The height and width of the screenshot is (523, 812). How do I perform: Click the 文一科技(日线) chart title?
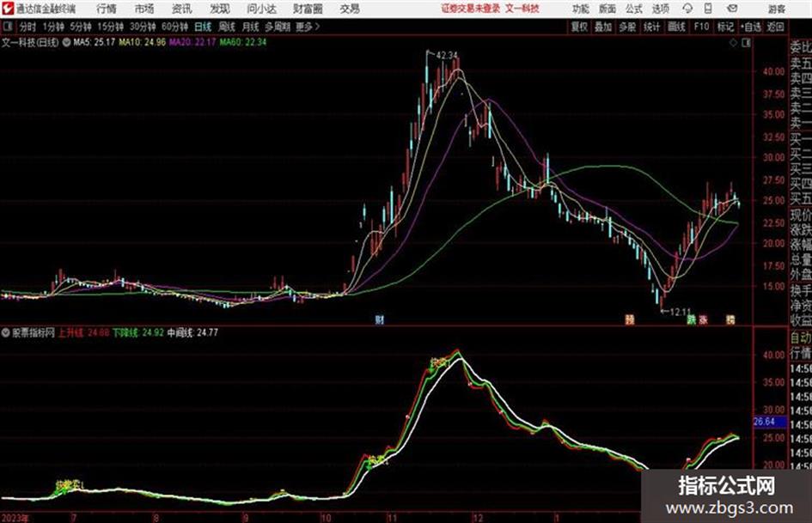(x=30, y=42)
